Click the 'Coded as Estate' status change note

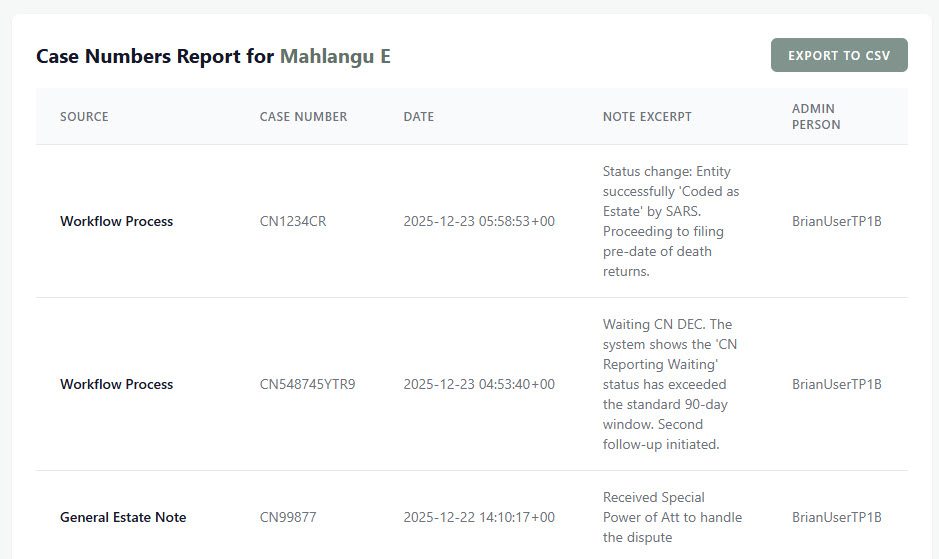(671, 221)
